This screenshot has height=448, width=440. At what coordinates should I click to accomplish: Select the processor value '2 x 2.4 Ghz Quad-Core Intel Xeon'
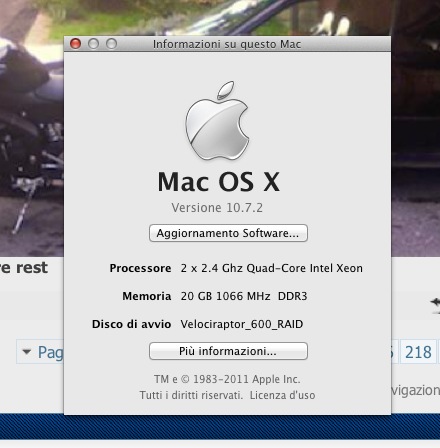pyautogui.click(x=272, y=268)
